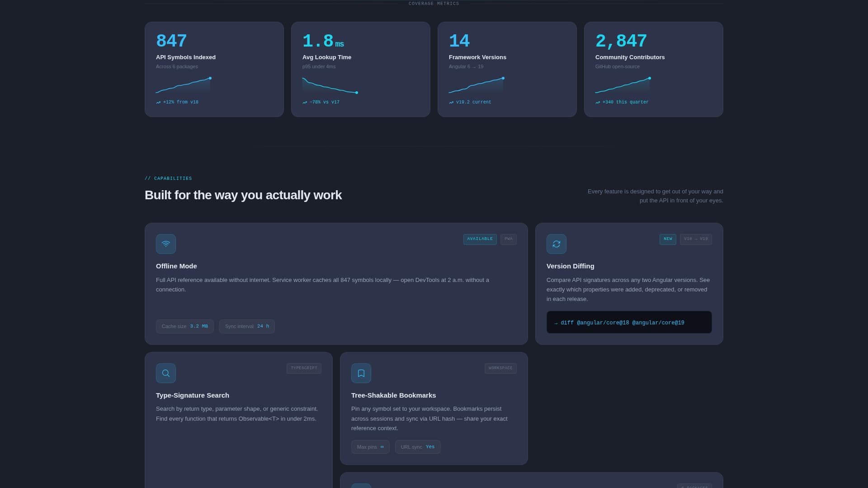Click the trend icon beside '+340 this quarter'

coord(598,102)
